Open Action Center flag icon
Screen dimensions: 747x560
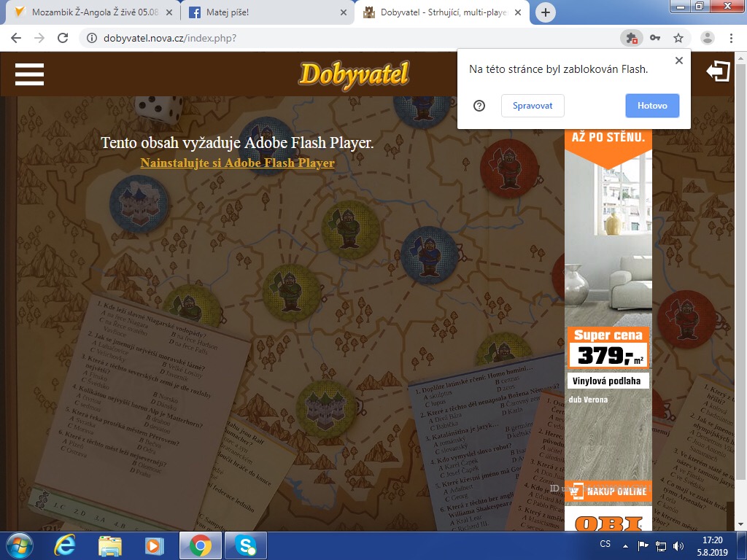click(643, 545)
